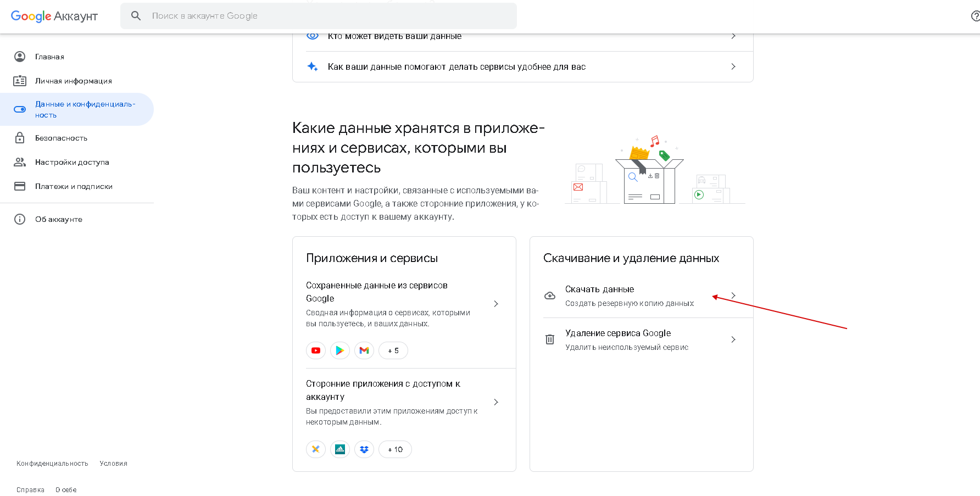Click the Google Play service icon
The height and width of the screenshot is (496, 980).
(340, 350)
